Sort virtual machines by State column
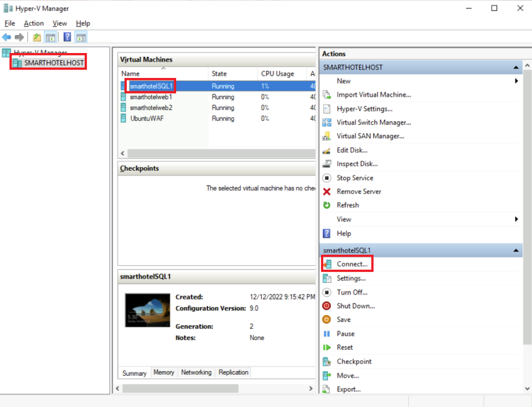 (233, 74)
